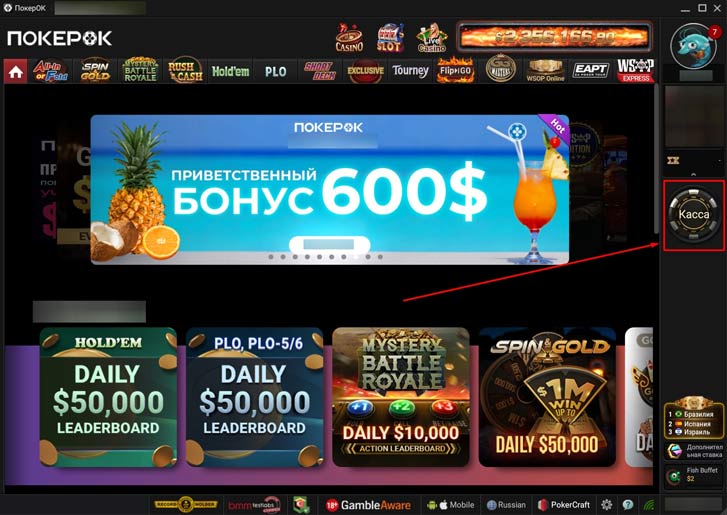
Task: Select first carousel dot under banner
Action: (x=271, y=257)
